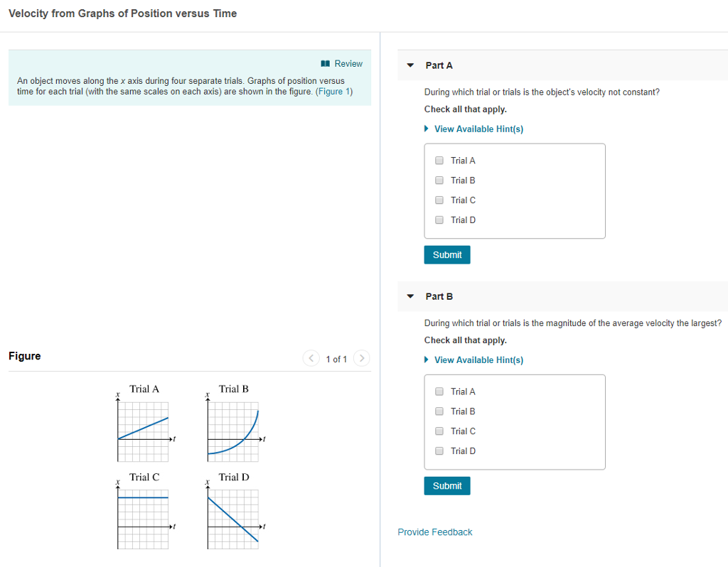Click the left pagination arrow beside Figure
Screen dimensions: 728x567
click(311, 358)
